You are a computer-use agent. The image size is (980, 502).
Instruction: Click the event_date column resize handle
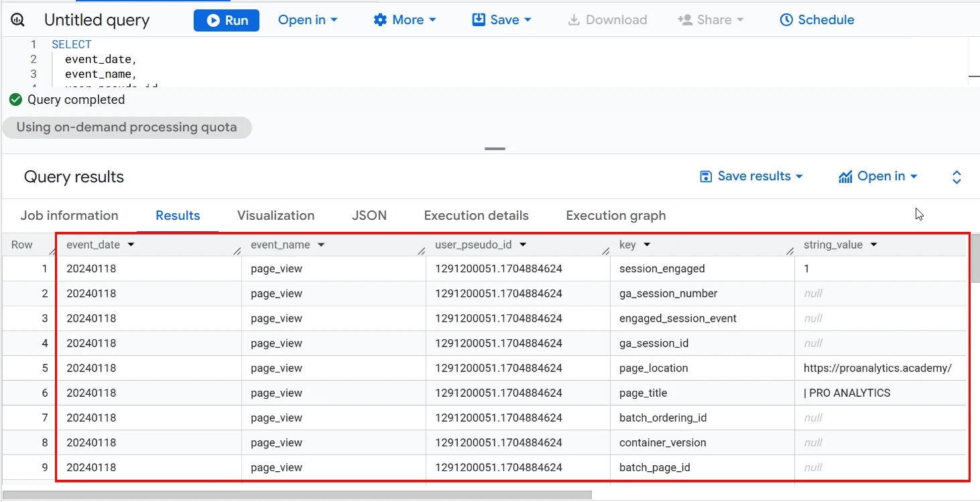(x=237, y=251)
